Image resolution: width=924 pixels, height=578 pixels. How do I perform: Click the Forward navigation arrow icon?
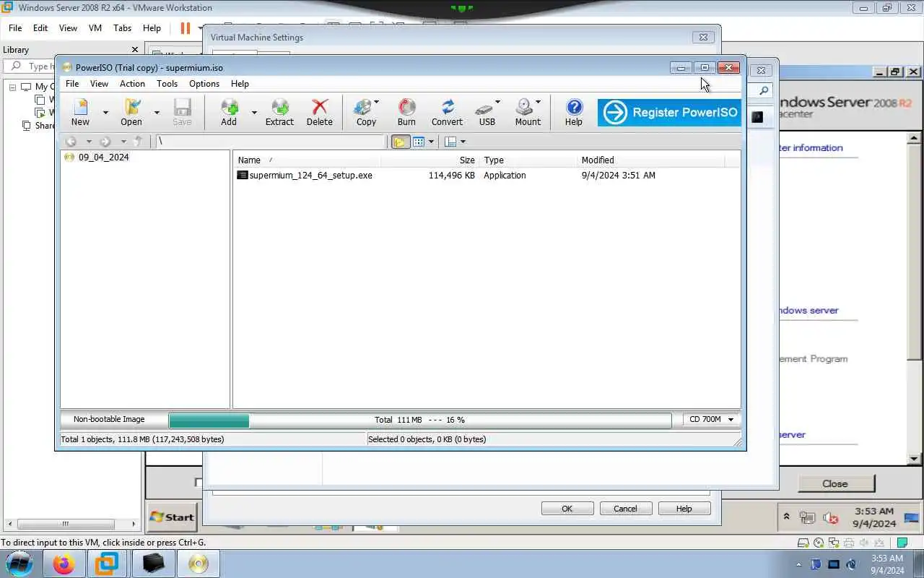105,142
